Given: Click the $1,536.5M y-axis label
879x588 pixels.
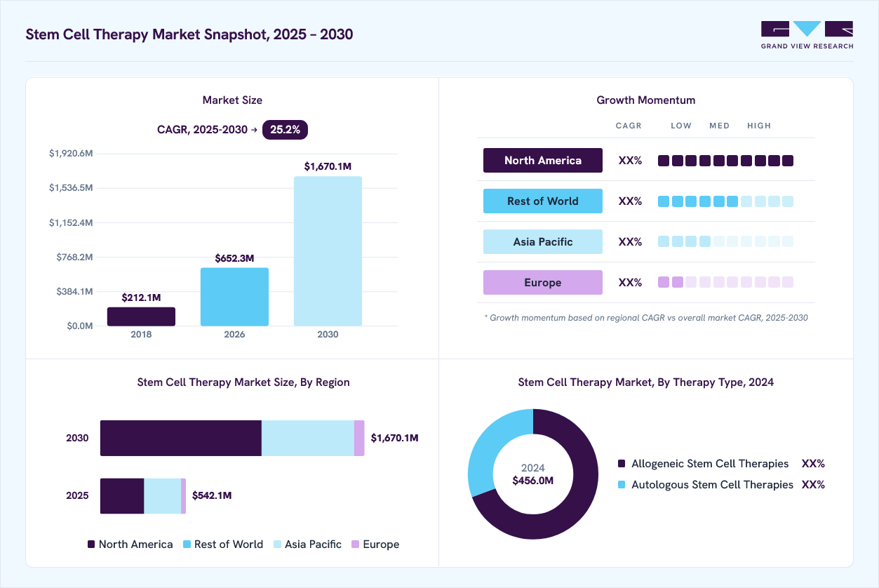Looking at the screenshot, I should pyautogui.click(x=71, y=188).
